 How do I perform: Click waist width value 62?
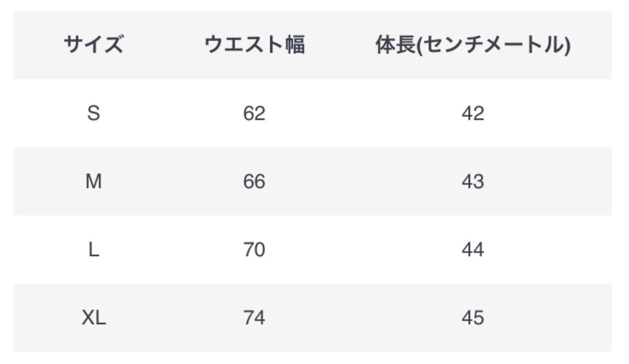pyautogui.click(x=254, y=113)
